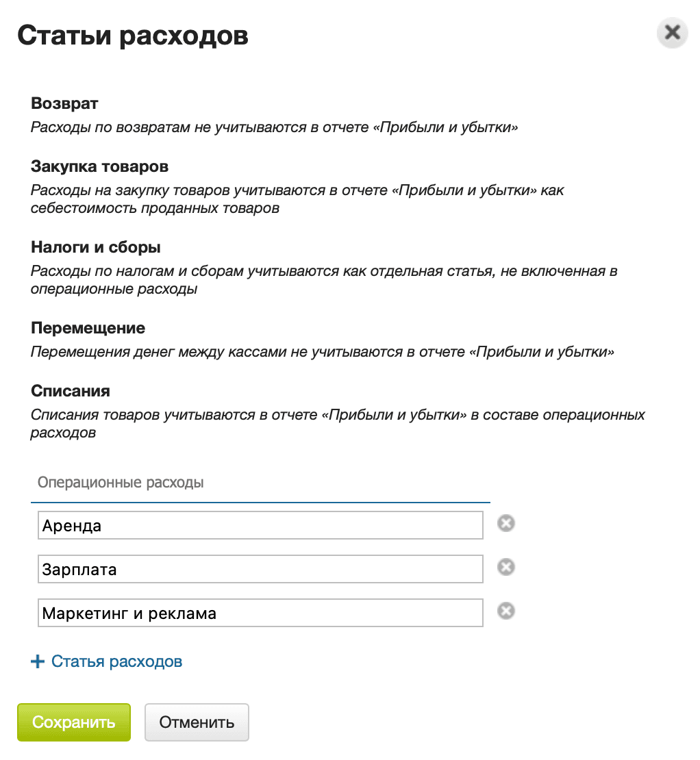Click the X next to the first expense row
Image resolution: width=700 pixels, height=760 pixels.
(x=505, y=524)
